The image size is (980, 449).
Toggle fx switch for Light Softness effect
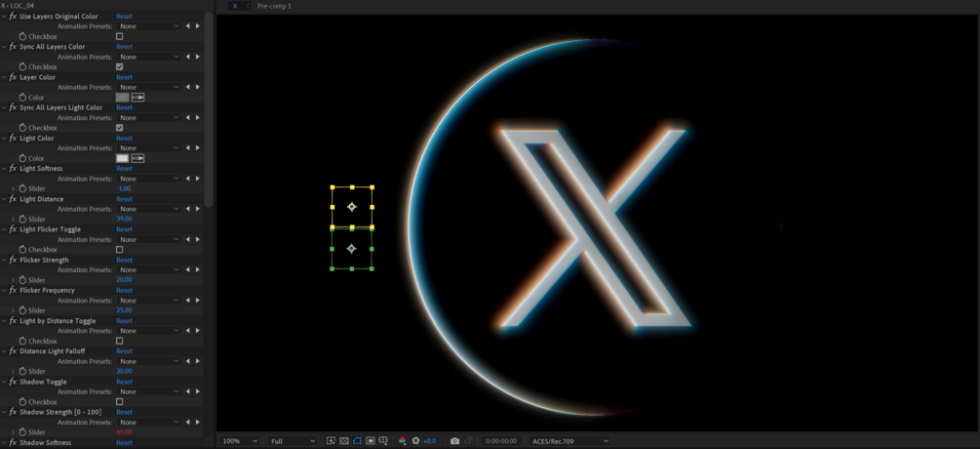13,169
